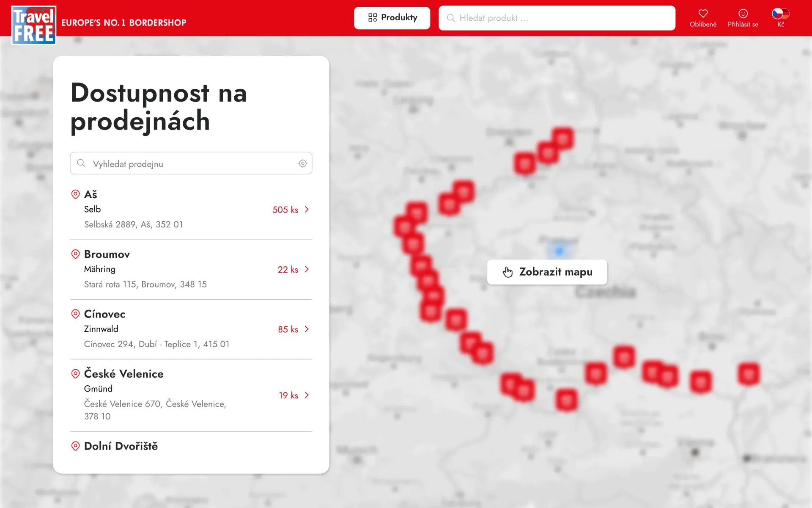Select the Broumov store name

(107, 254)
